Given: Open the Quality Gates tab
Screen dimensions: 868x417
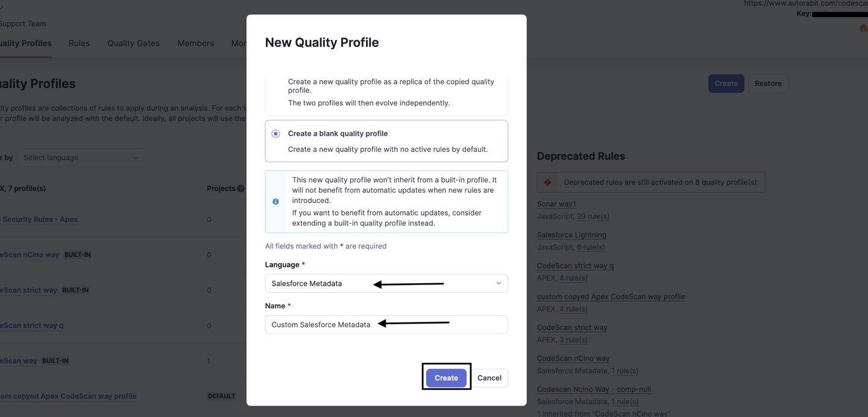Looking at the screenshot, I should click(133, 43).
